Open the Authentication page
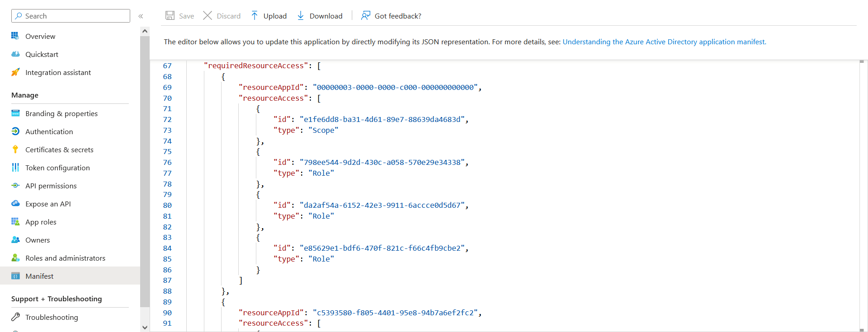The image size is (868, 332). [x=49, y=131]
